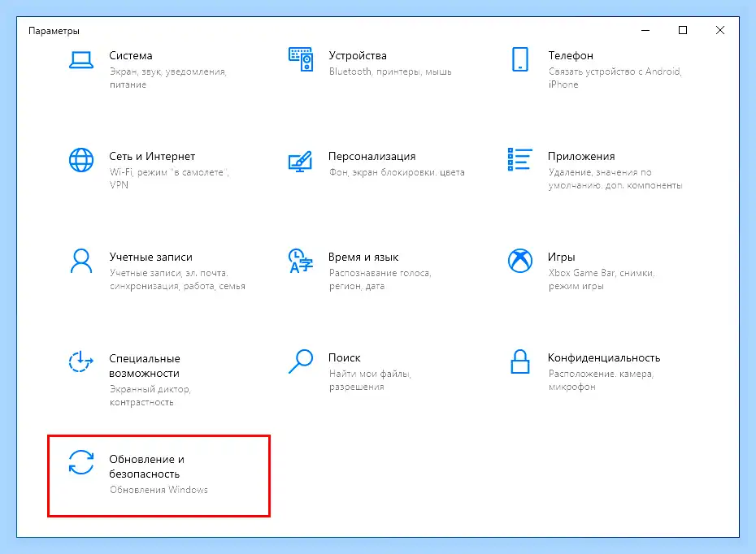Image resolution: width=756 pixels, height=554 pixels.
Task: Click the padlock icon for Конфиденциальность
Action: point(520,361)
